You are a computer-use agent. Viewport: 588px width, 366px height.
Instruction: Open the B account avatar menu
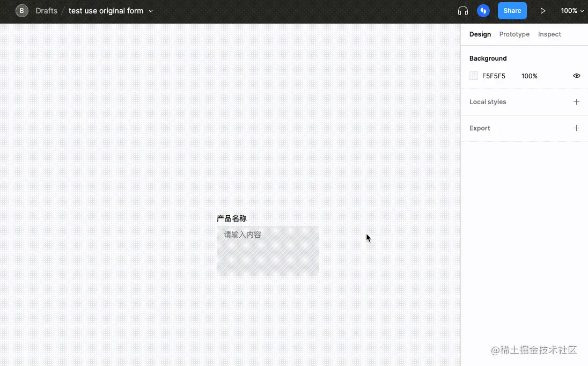22,11
